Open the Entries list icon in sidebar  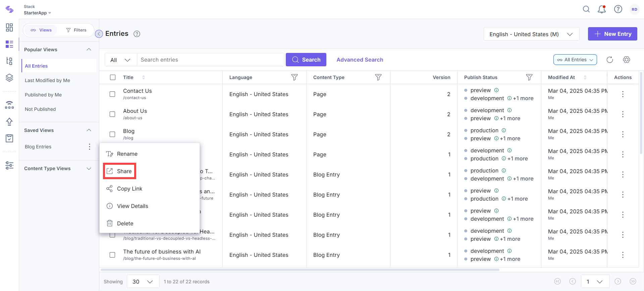tap(9, 44)
